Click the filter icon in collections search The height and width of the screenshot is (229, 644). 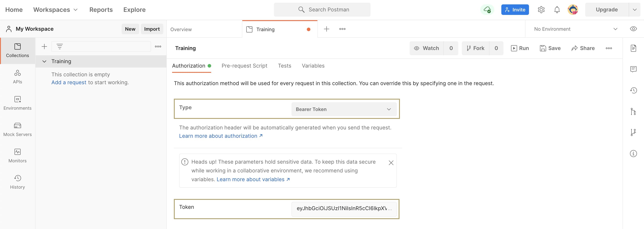point(59,47)
